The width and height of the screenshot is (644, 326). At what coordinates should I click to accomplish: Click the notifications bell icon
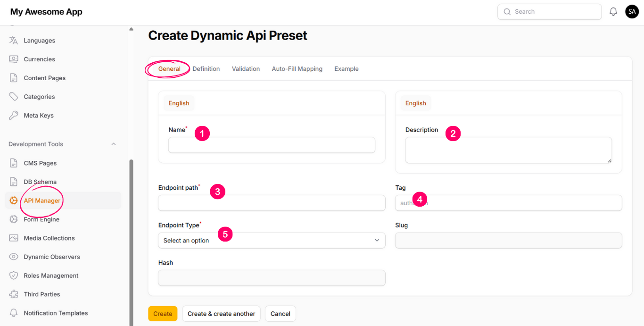pos(613,12)
